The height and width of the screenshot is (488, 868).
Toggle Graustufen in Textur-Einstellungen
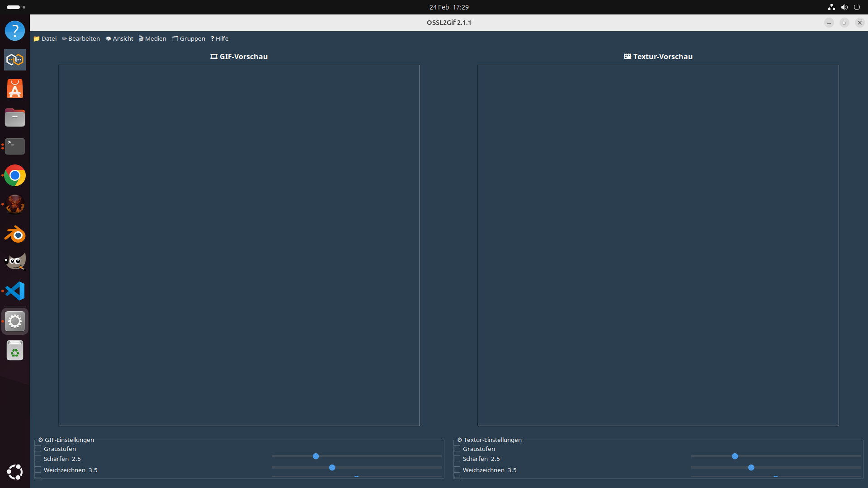coord(457,449)
